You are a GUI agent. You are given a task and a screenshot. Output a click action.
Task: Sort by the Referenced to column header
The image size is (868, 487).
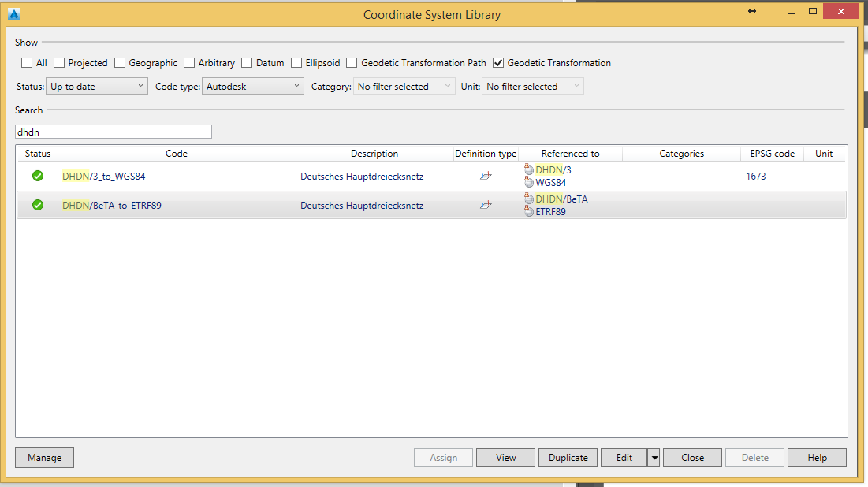[x=570, y=154]
